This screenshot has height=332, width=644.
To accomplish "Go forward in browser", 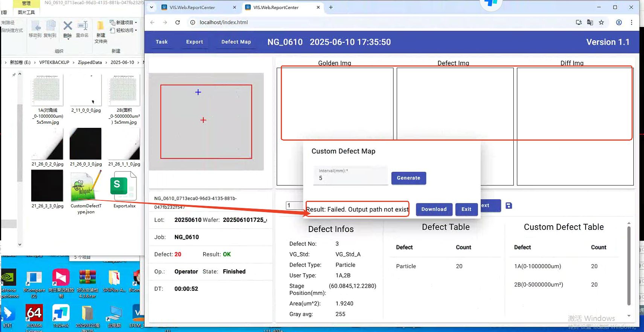I will (165, 22).
